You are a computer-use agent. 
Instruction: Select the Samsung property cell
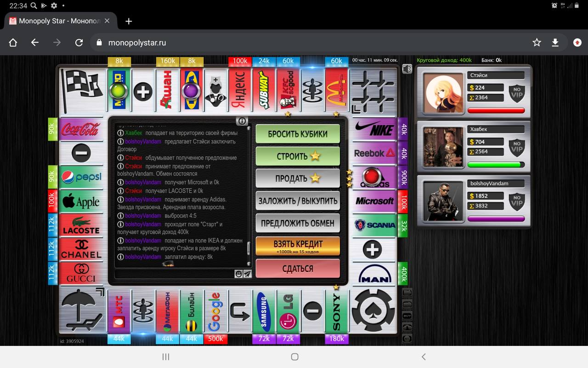coord(264,311)
